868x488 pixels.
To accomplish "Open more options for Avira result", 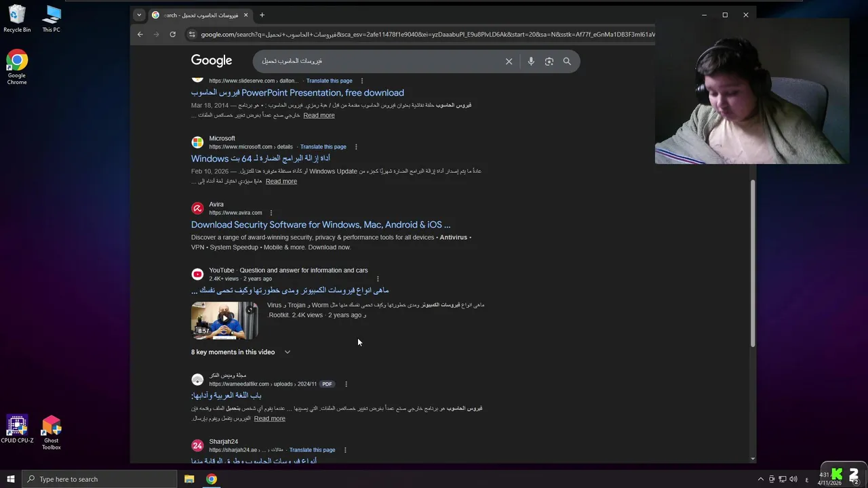I will coord(271,213).
